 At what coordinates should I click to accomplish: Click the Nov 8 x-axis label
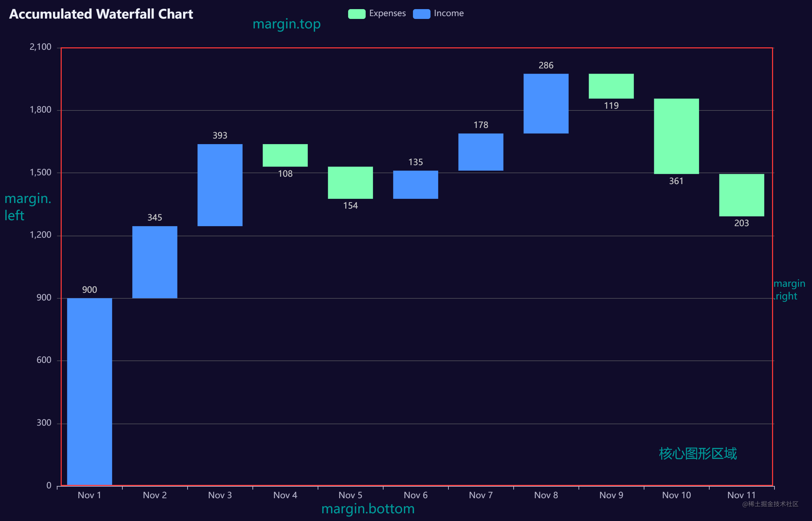546,495
